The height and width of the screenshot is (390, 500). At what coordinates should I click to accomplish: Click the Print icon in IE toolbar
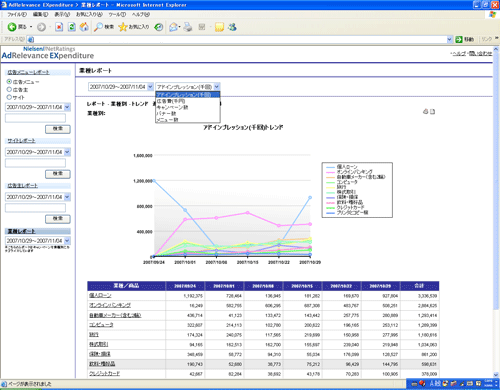pos(188,27)
